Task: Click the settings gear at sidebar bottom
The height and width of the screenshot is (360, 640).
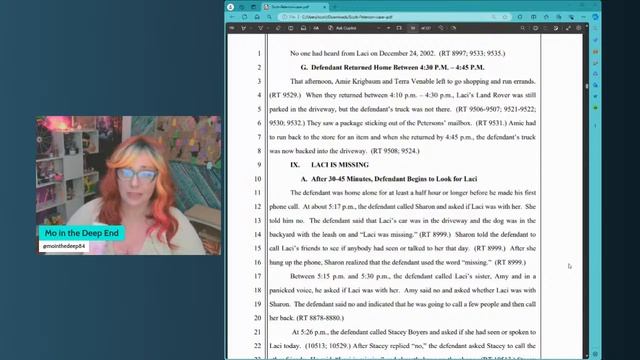Action: pyautogui.click(x=595, y=354)
